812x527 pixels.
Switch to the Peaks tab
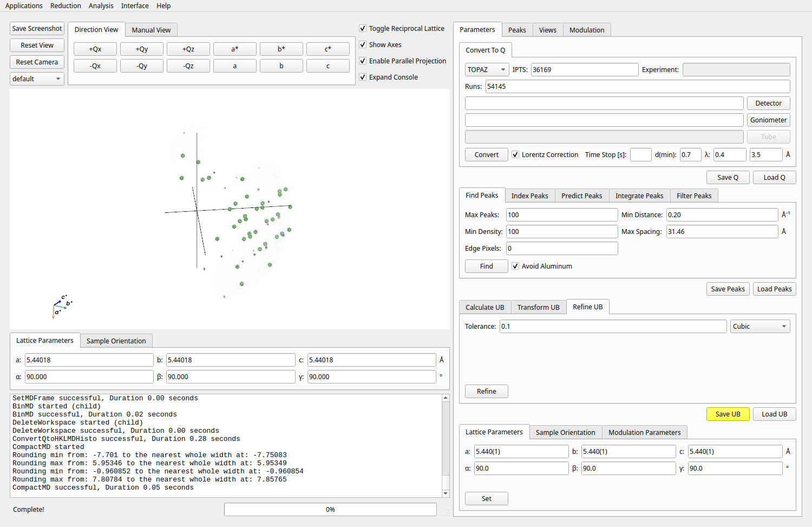(517, 30)
